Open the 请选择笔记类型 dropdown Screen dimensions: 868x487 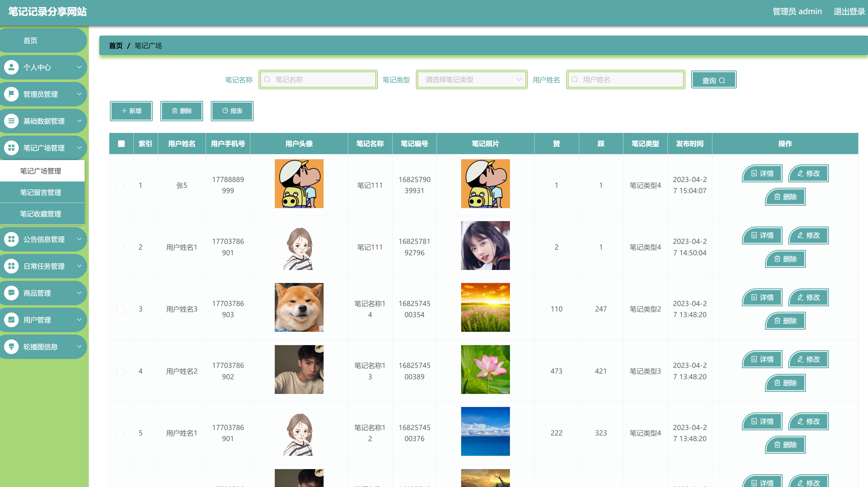[472, 79]
